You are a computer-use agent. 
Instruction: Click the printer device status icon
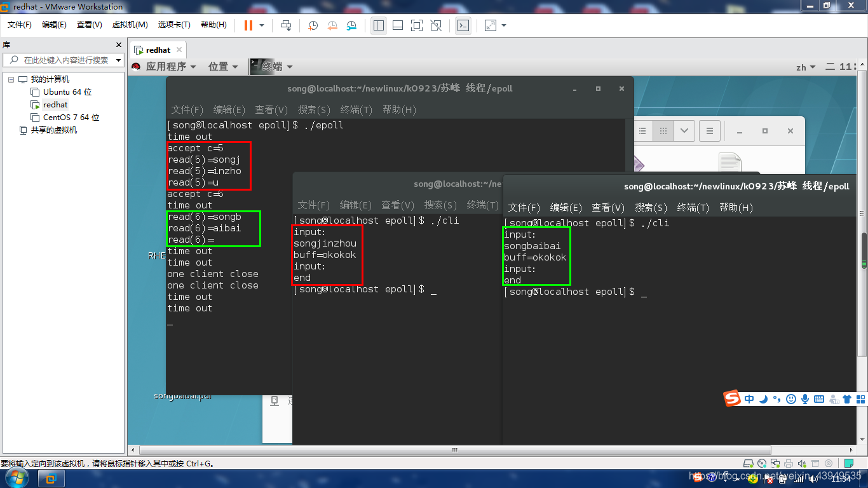coord(789,464)
